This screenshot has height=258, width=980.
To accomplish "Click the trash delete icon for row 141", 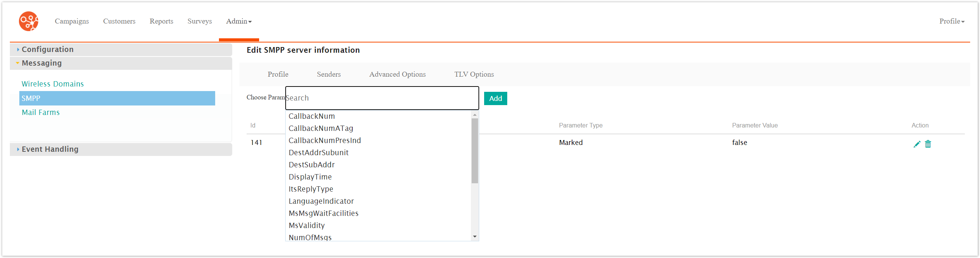I will tap(928, 144).
